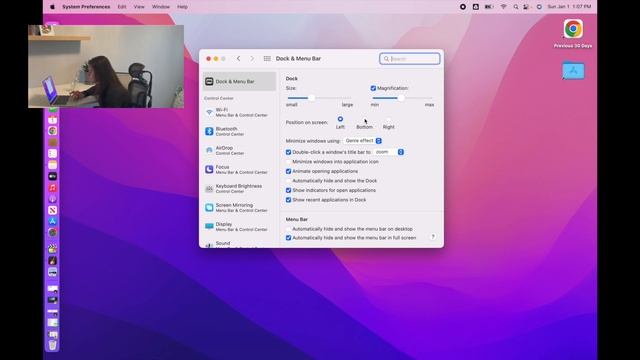Viewport: 640px width, 360px height.
Task: Toggle Animate opening applications checkbox
Action: pos(289,171)
